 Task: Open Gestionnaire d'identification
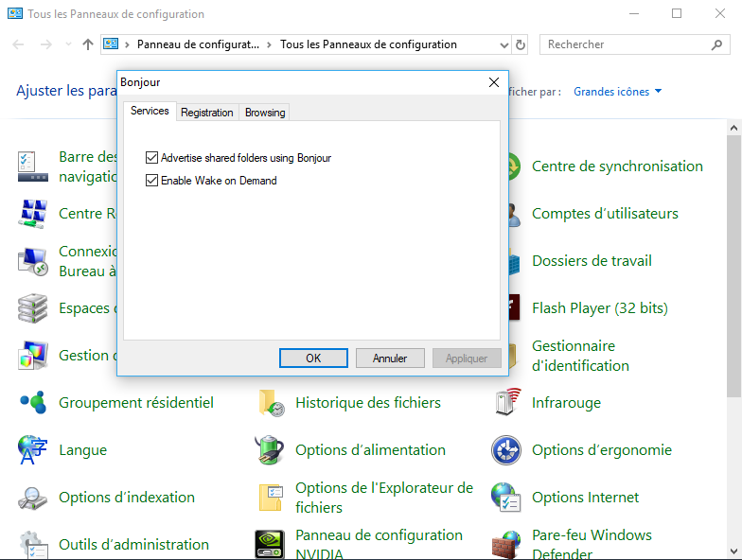click(x=580, y=356)
